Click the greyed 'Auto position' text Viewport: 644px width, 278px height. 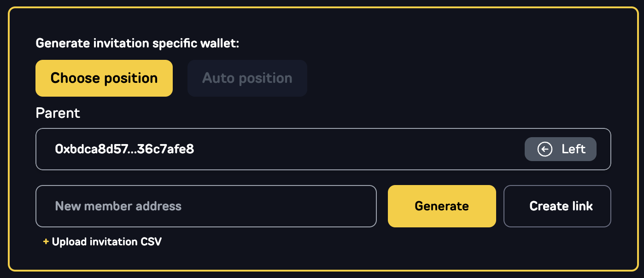point(247,78)
